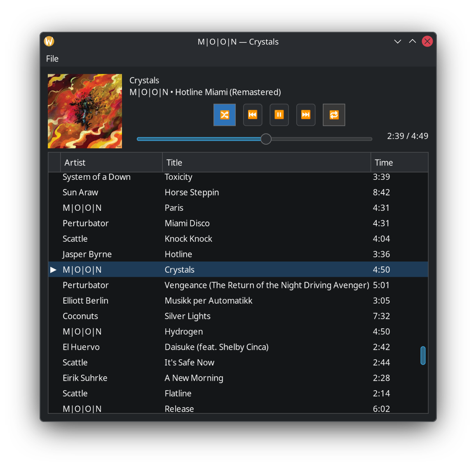Sort playlist by Time column
The height and width of the screenshot is (469, 476).
click(399, 163)
